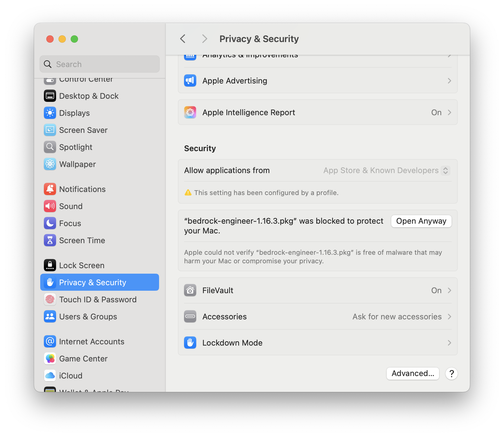Click the FileVault lock icon
This screenshot has width=504, height=437.
tap(190, 290)
